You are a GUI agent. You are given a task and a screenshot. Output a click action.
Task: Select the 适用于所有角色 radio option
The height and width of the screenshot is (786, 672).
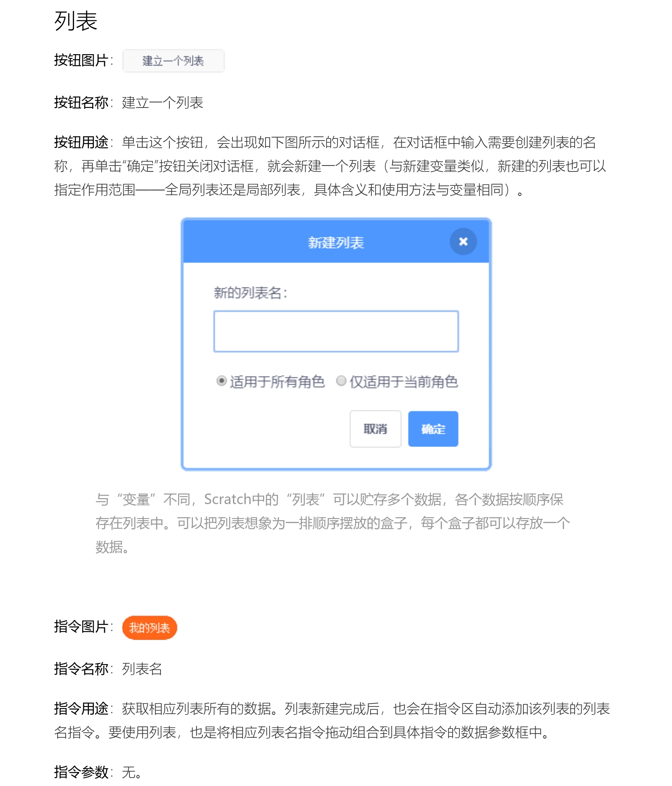click(x=221, y=381)
